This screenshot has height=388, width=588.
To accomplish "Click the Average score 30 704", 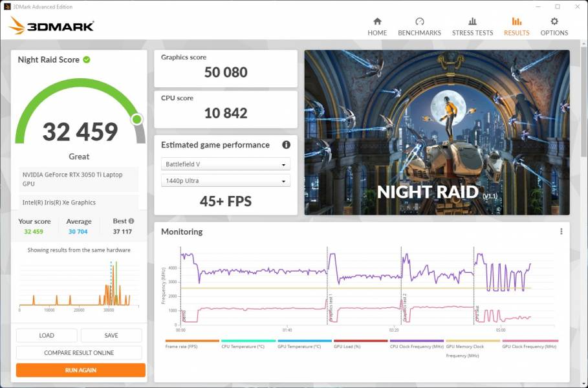I will pos(78,232).
